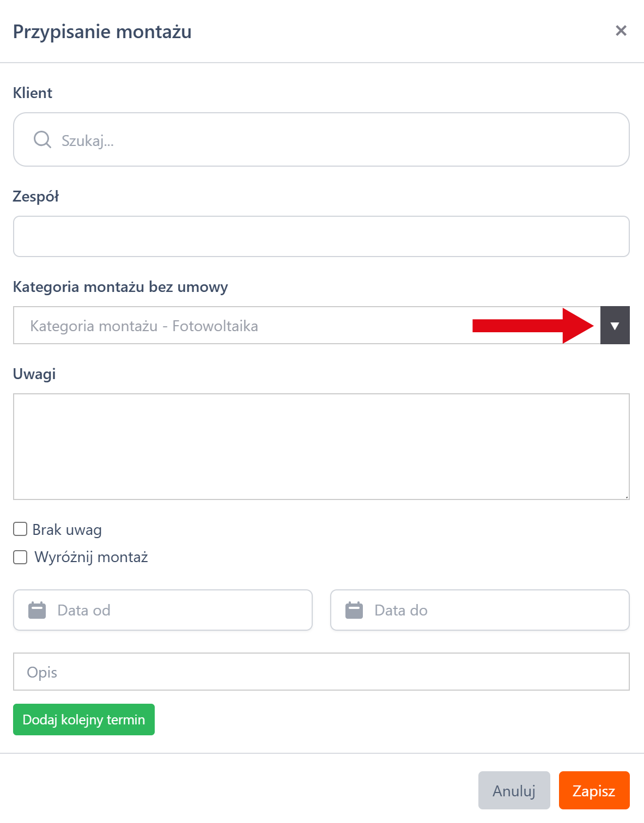Click the calendar icon beside Data do
The height and width of the screenshot is (823, 644).
point(354,610)
